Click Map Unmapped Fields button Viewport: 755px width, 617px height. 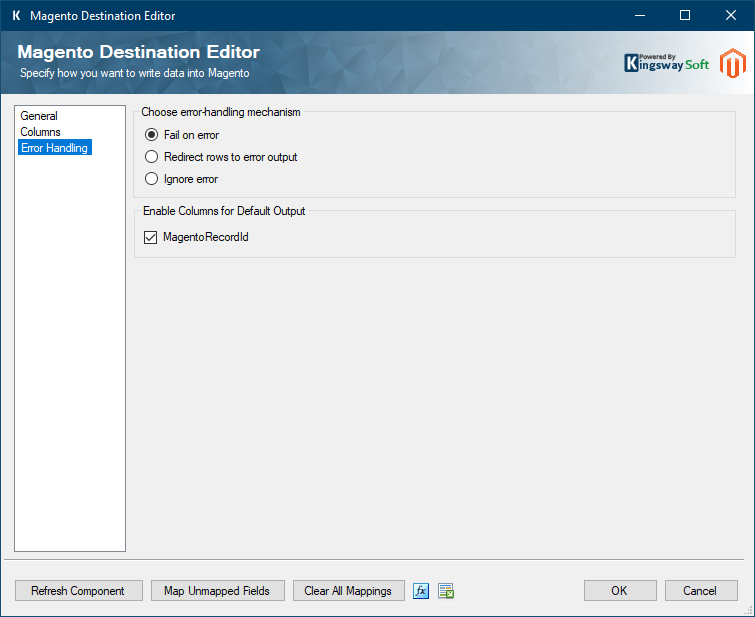point(218,591)
